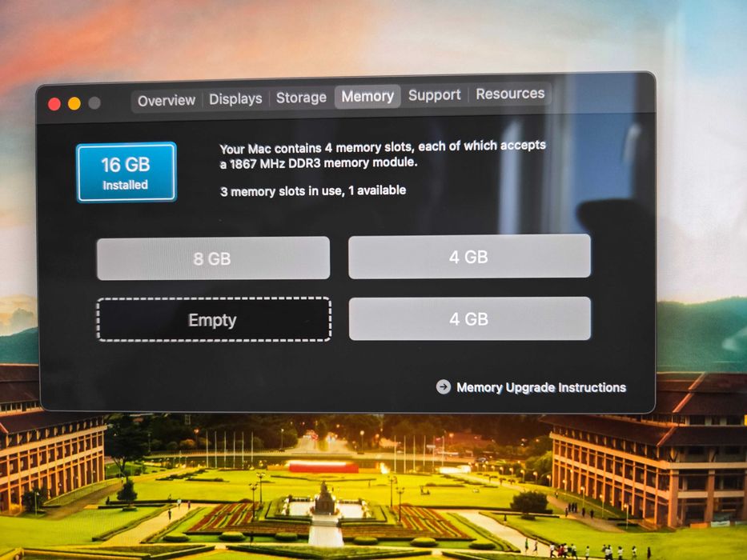Select the Storage tab

click(301, 98)
